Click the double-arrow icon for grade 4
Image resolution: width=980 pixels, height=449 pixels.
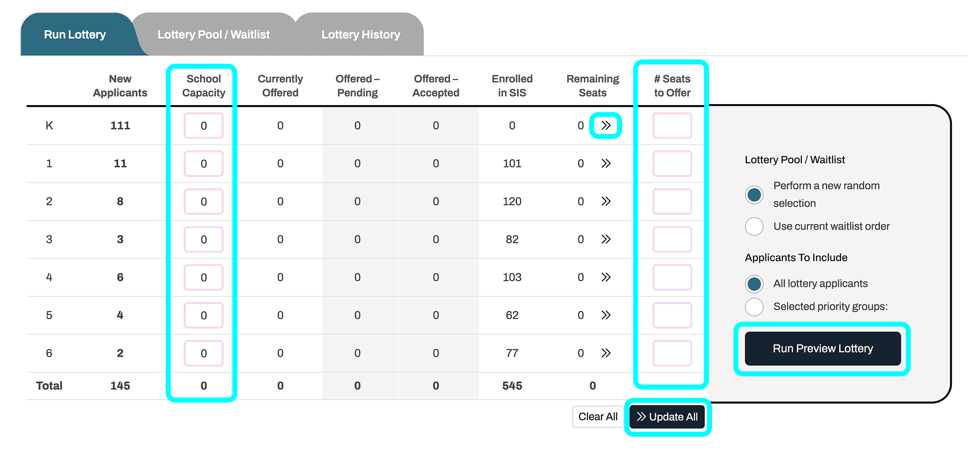tap(606, 277)
